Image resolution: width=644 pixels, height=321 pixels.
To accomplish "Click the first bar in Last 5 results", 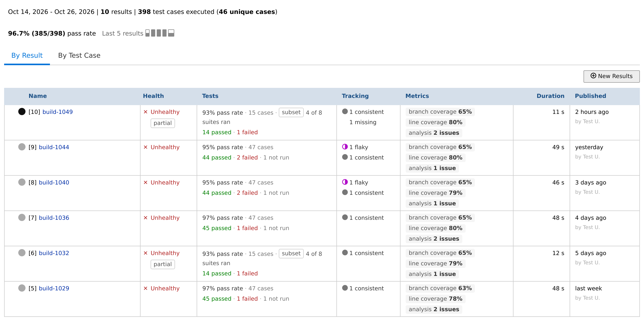I will [147, 33].
